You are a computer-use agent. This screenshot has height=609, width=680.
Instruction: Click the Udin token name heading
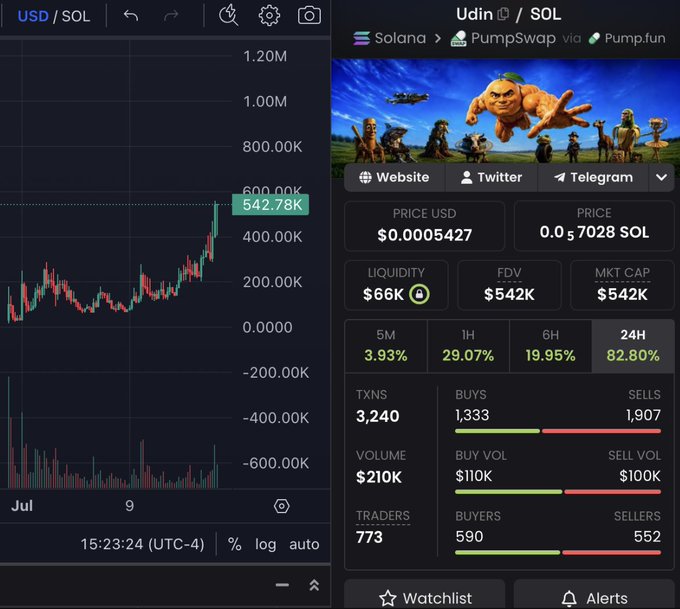click(x=474, y=14)
